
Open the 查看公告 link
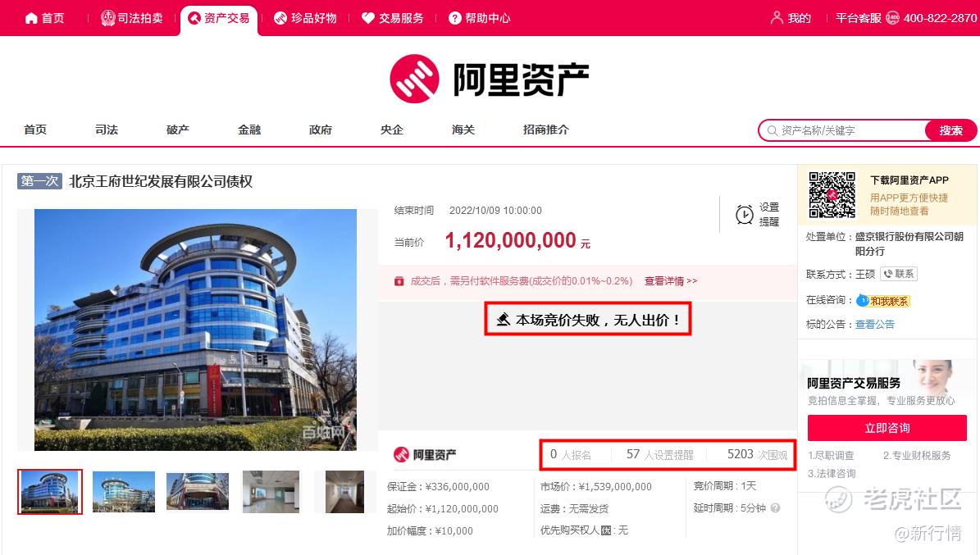(874, 325)
